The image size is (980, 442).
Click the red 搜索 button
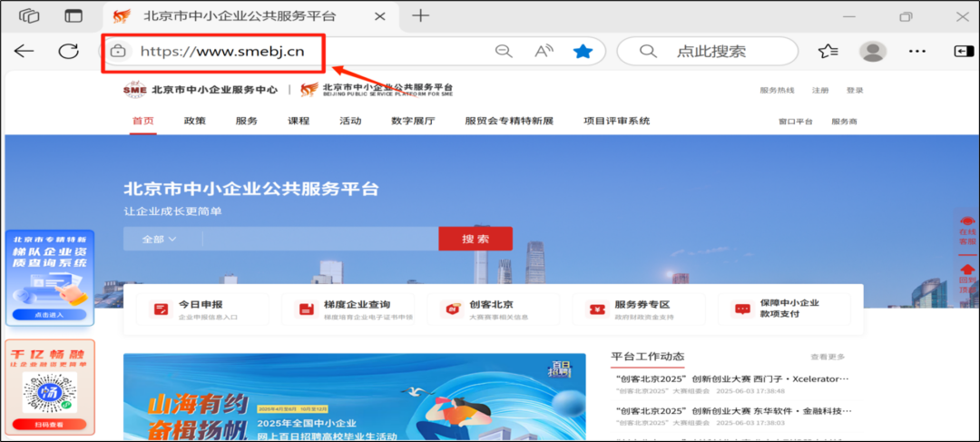[475, 239]
